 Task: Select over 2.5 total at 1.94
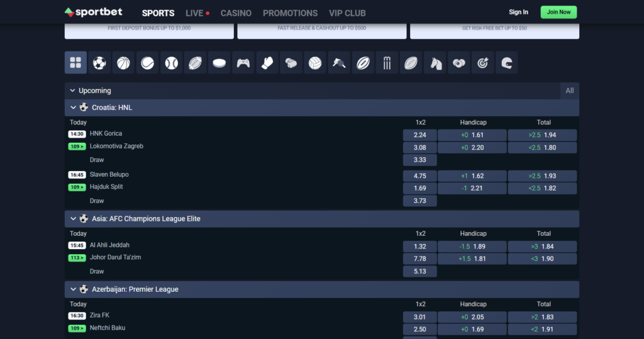pos(542,135)
